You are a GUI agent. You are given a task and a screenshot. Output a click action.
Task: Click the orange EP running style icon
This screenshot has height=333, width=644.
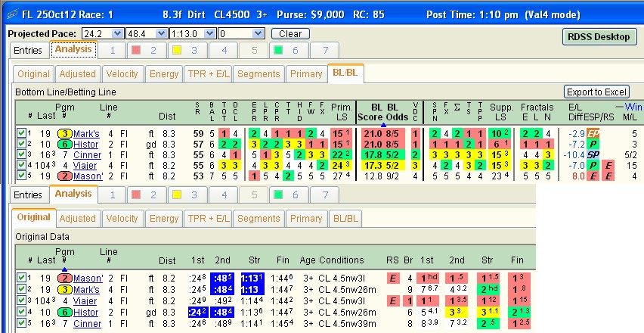(593, 133)
